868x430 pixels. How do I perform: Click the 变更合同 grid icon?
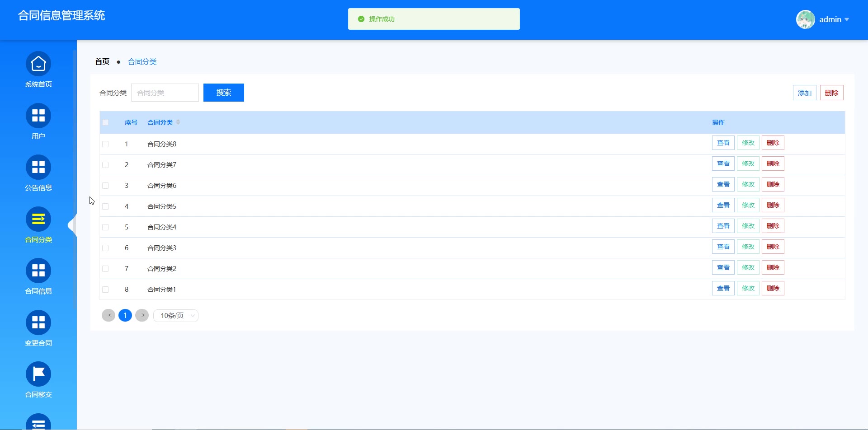tap(38, 322)
